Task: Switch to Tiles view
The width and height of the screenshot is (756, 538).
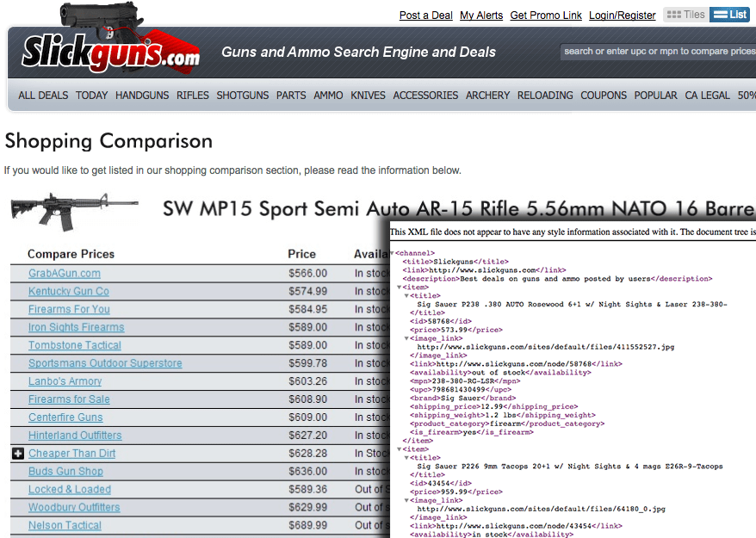Action: tap(685, 15)
